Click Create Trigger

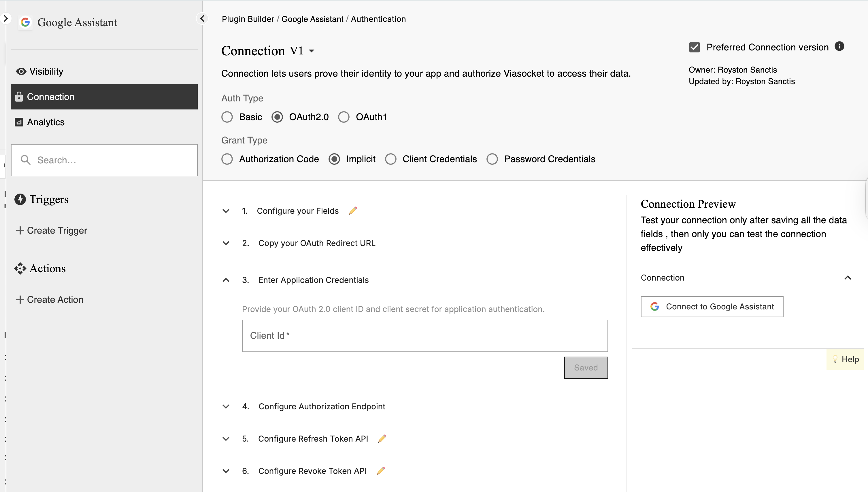(52, 230)
